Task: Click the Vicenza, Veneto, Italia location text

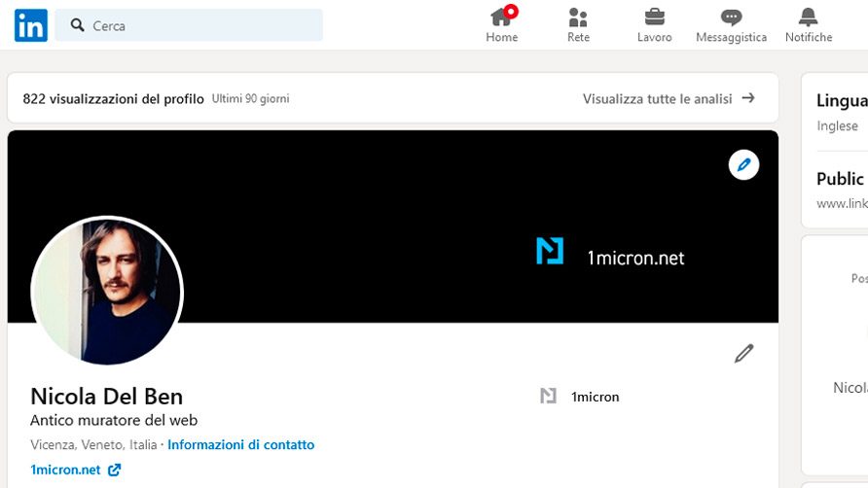Action: click(x=93, y=445)
